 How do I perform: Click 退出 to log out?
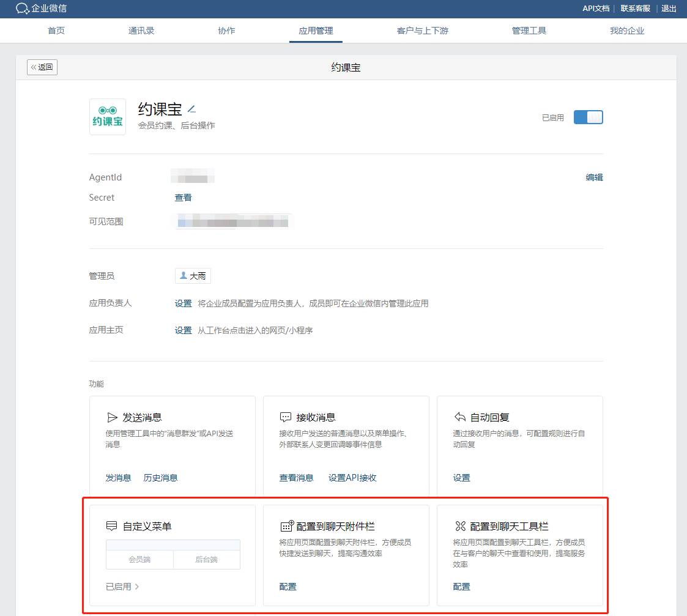pos(669,9)
